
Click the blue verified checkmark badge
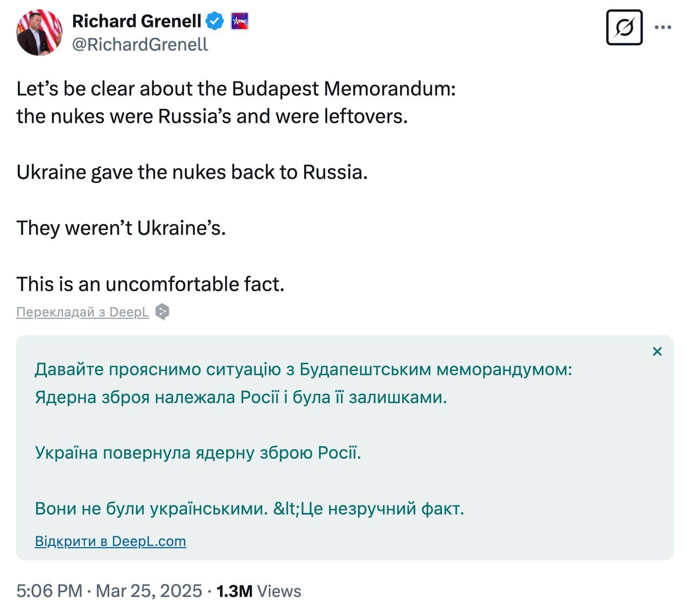[215, 22]
